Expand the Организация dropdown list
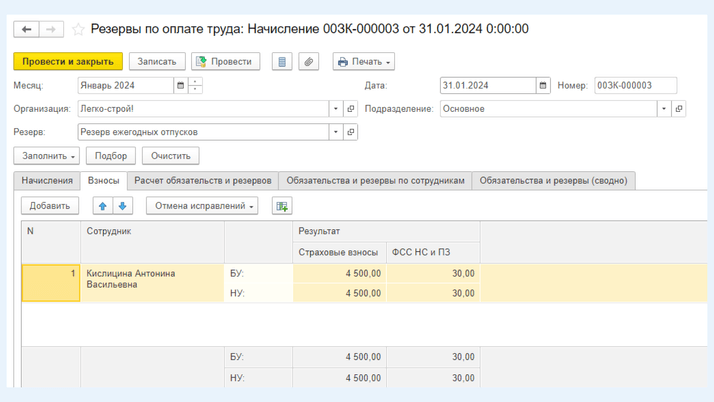714x402 pixels. [x=336, y=109]
